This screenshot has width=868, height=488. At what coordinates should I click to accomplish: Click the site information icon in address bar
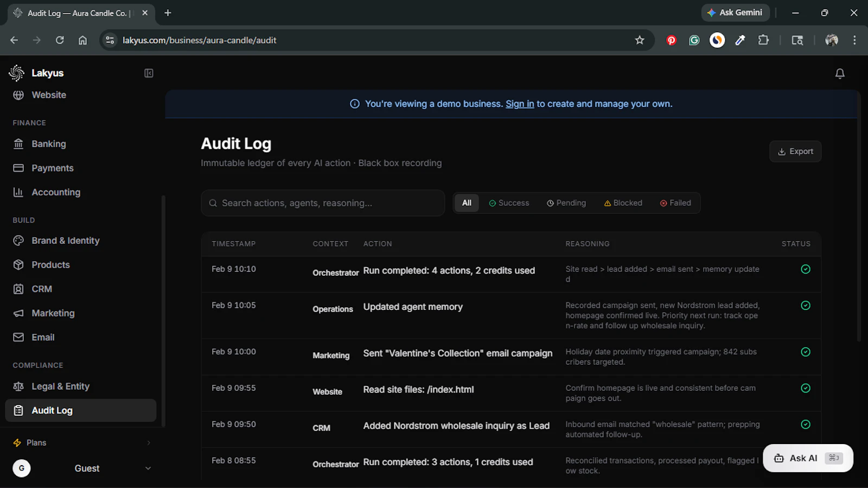tap(110, 40)
